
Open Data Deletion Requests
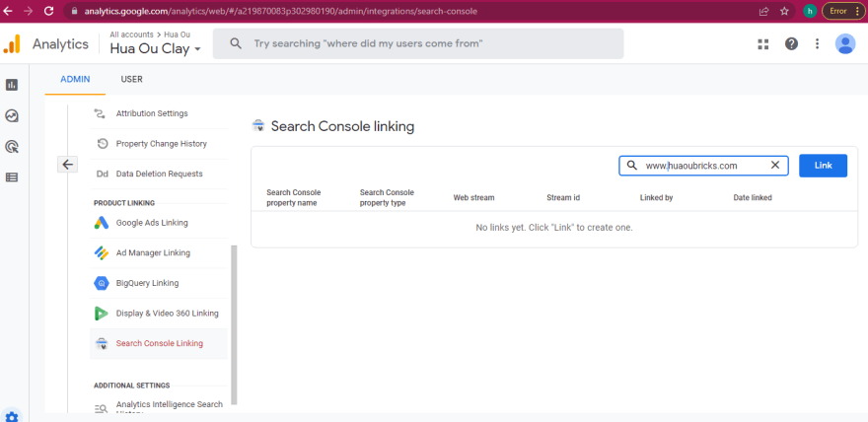[x=160, y=174]
